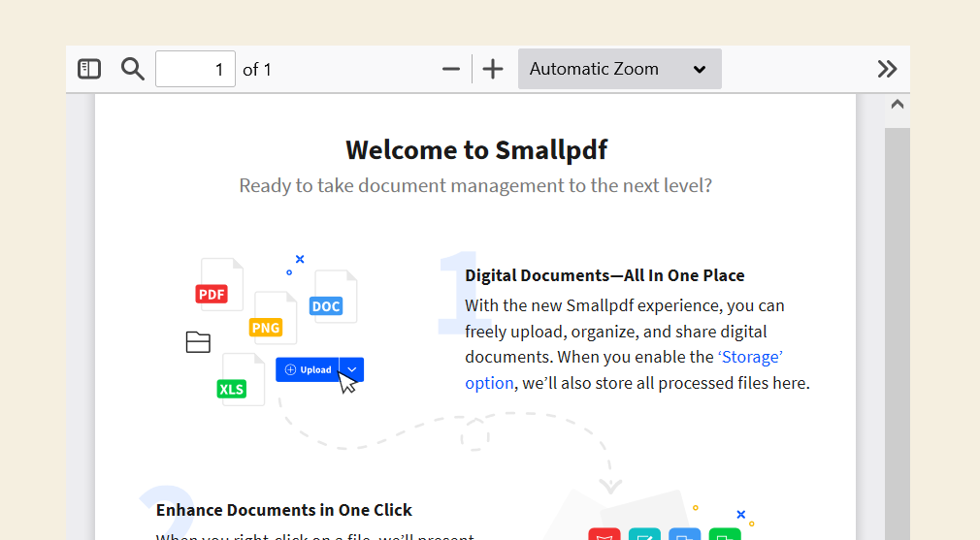Click the "of 1" page count text
Image resolution: width=980 pixels, height=540 pixels.
tap(257, 69)
